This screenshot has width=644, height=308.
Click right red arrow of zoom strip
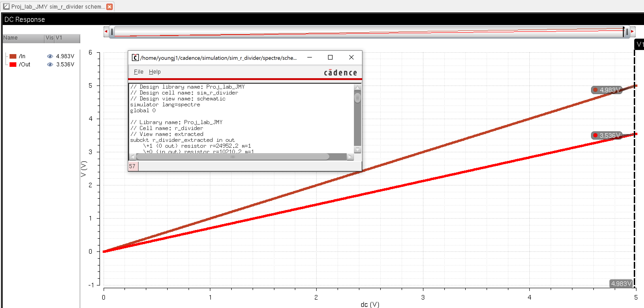click(x=632, y=32)
